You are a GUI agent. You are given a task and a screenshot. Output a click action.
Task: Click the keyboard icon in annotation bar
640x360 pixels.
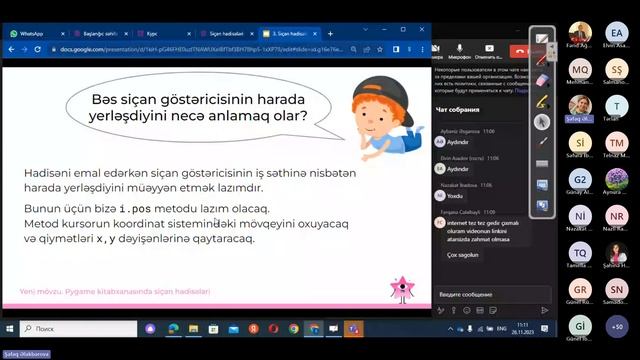click(x=542, y=164)
